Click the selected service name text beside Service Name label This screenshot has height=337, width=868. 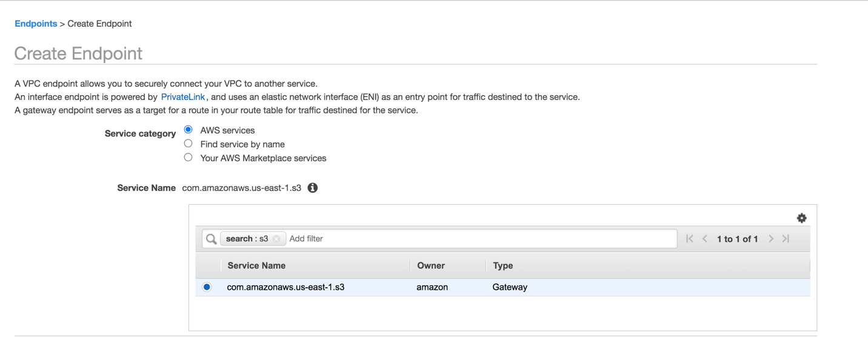(x=241, y=188)
